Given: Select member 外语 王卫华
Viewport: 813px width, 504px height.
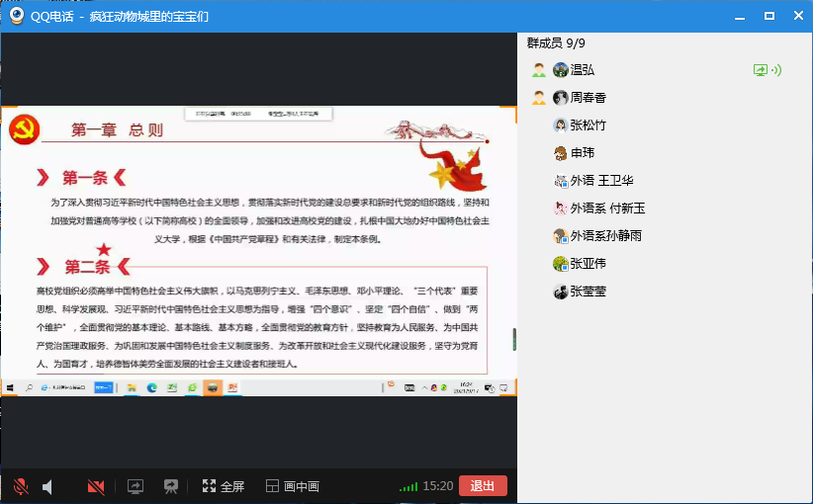Looking at the screenshot, I should [x=601, y=181].
